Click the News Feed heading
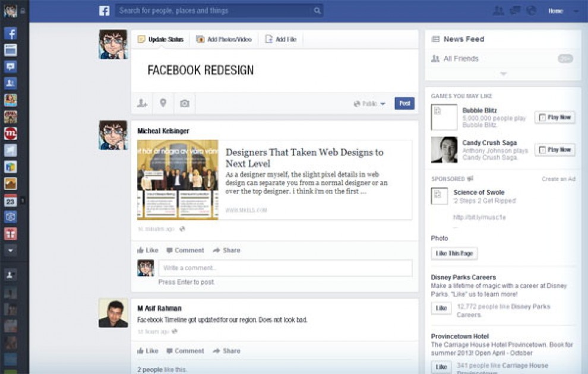The height and width of the screenshot is (374, 588). click(464, 39)
